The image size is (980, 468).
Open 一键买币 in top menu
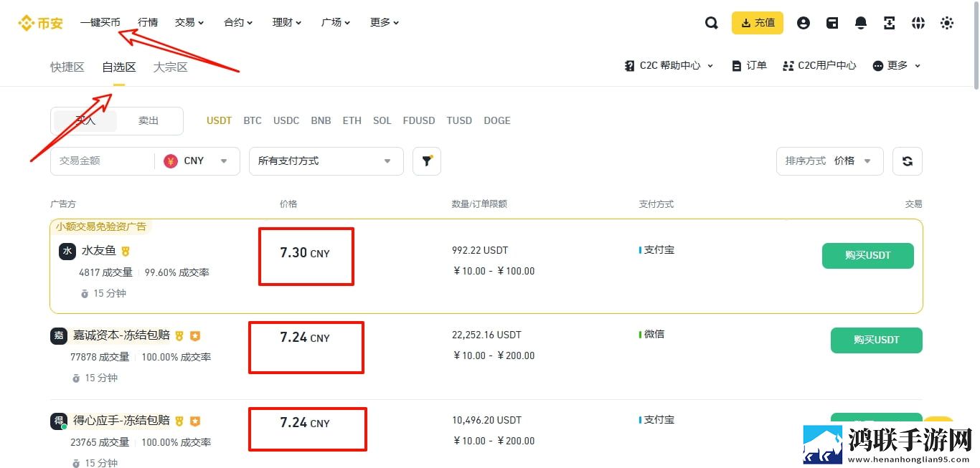[x=100, y=23]
